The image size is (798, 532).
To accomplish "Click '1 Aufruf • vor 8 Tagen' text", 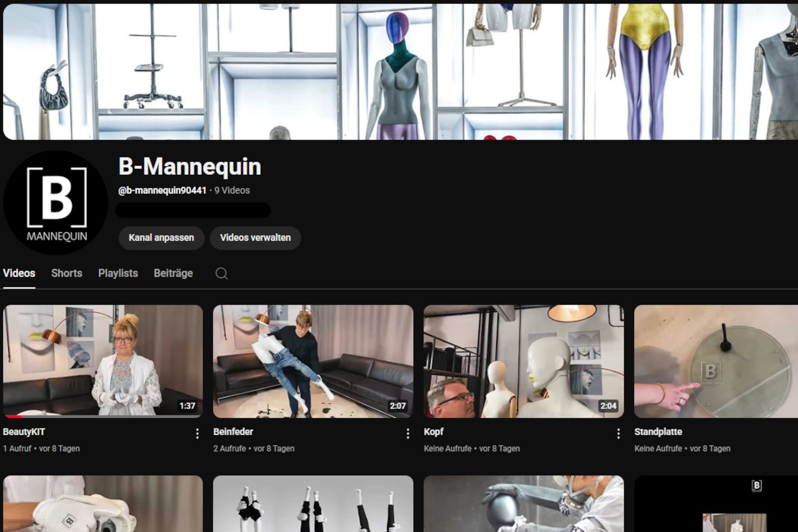I will pyautogui.click(x=41, y=449).
